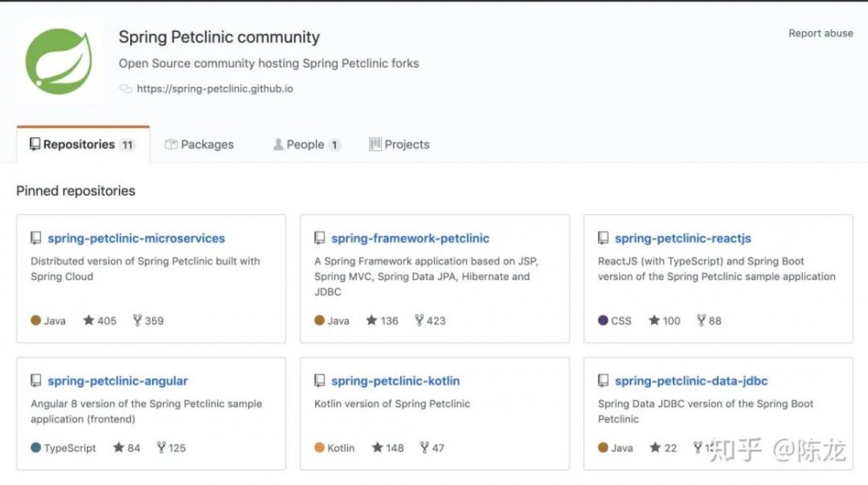This screenshot has height=485, width=868.
Task: Open the spring-petclinic-angular repository
Action: (x=118, y=381)
